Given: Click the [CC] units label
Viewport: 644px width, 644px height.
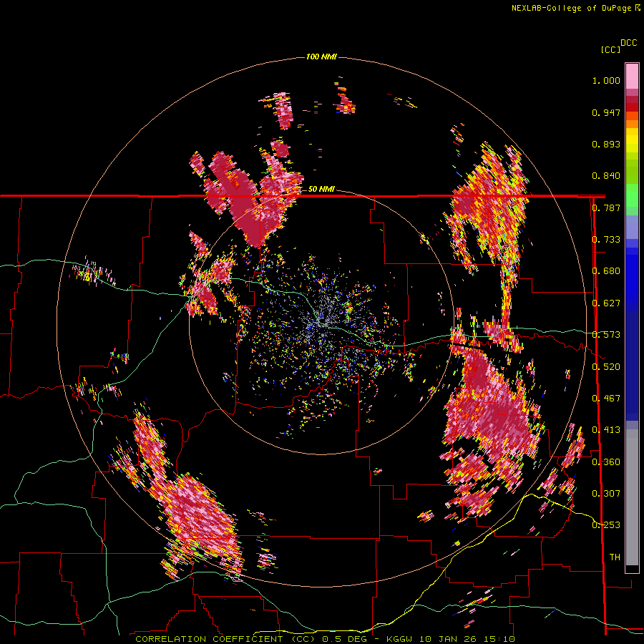Looking at the screenshot, I should (610, 49).
